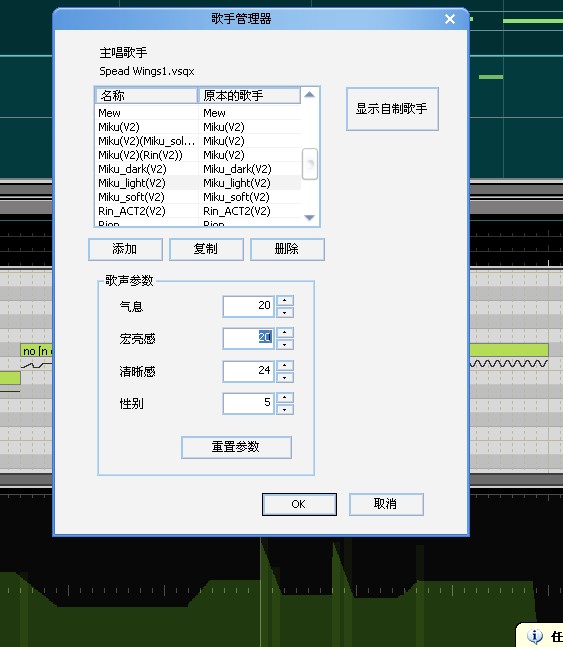Screen dimensions: 563x647
Task: Confirm with the OK button
Action: pyautogui.click(x=299, y=504)
